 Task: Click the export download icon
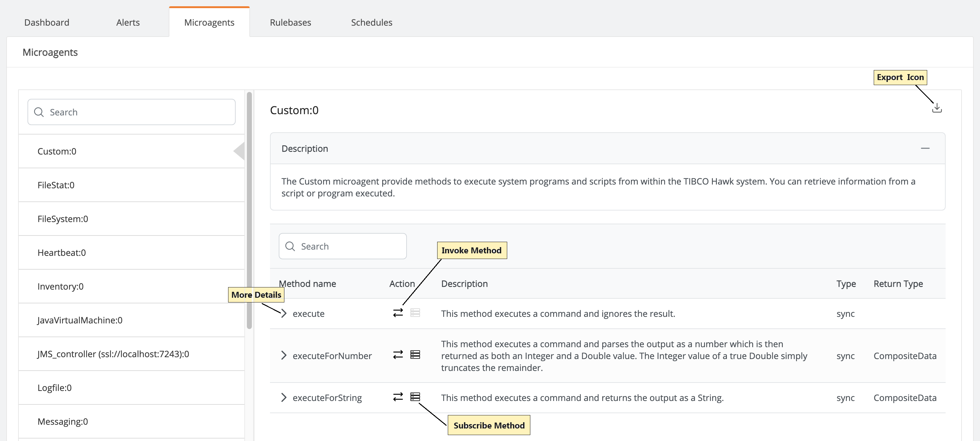(x=937, y=108)
